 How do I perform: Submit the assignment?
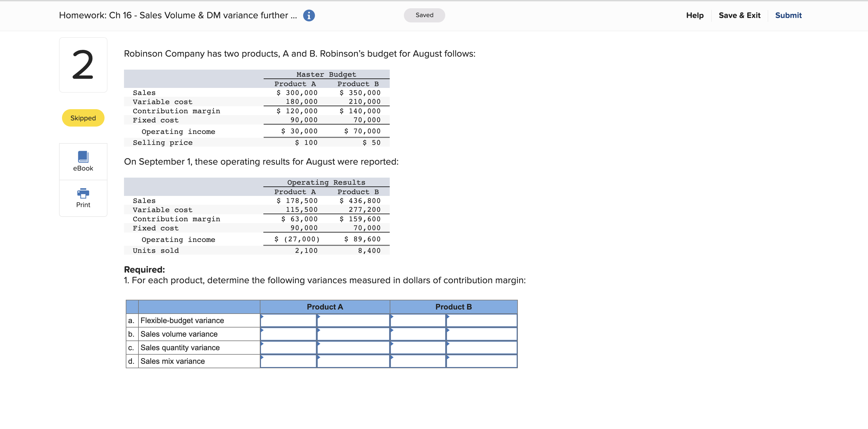(788, 15)
